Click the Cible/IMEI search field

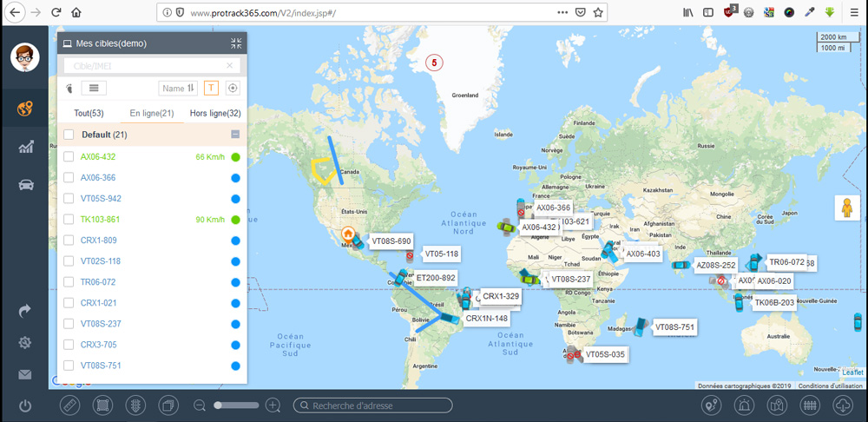coord(152,65)
